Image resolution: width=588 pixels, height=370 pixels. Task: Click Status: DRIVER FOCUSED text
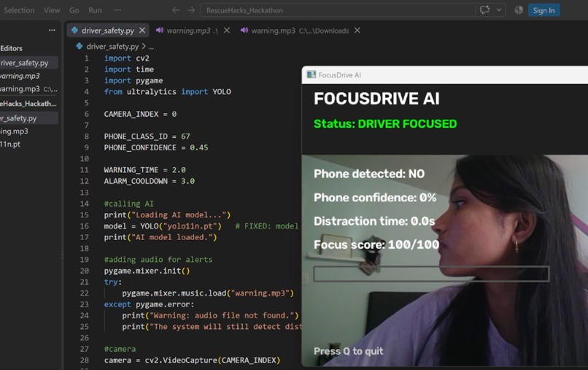tap(385, 124)
